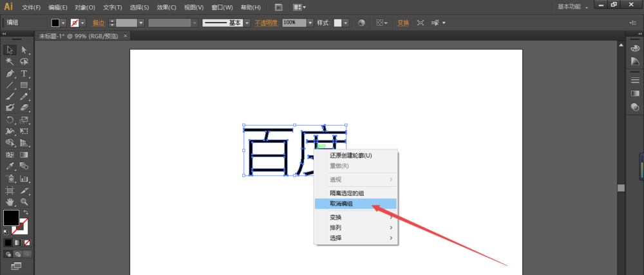Open the Transparency panel icon
The width and height of the screenshot is (644, 275).
(635, 107)
